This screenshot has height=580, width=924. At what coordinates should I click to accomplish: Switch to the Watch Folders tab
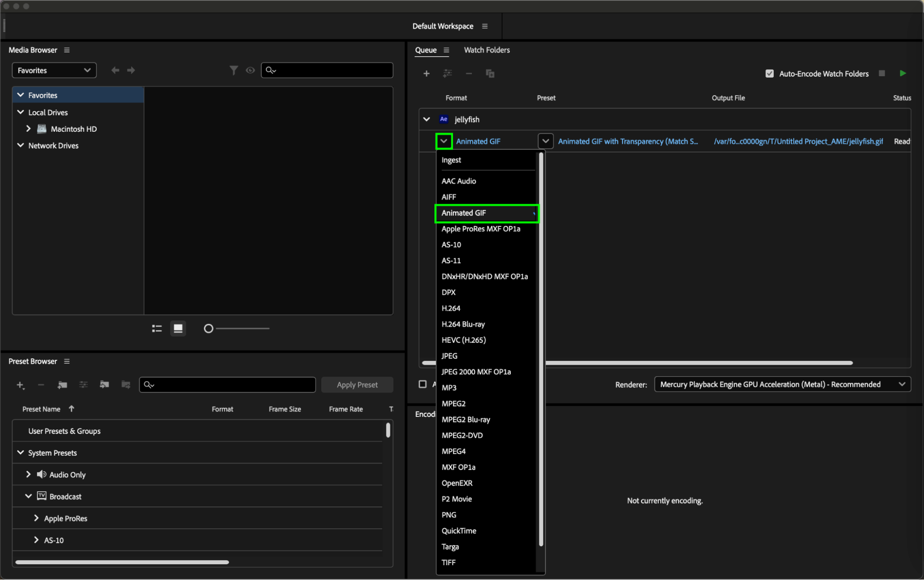click(x=486, y=50)
